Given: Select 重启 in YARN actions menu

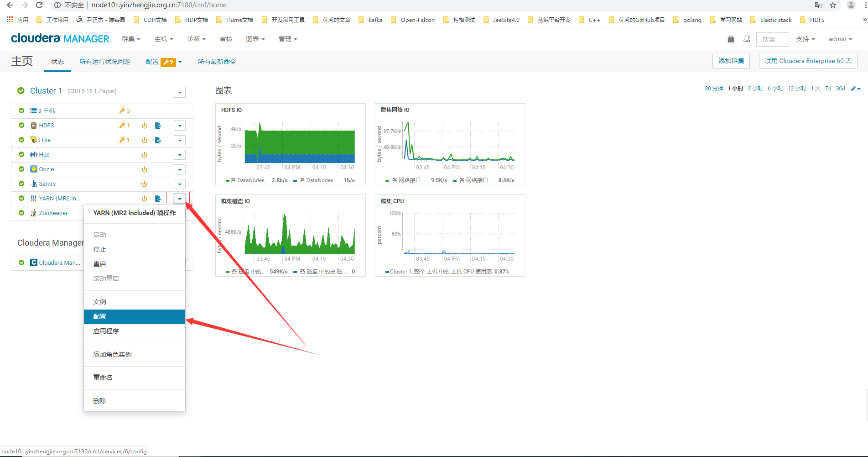Looking at the screenshot, I should point(135,264).
